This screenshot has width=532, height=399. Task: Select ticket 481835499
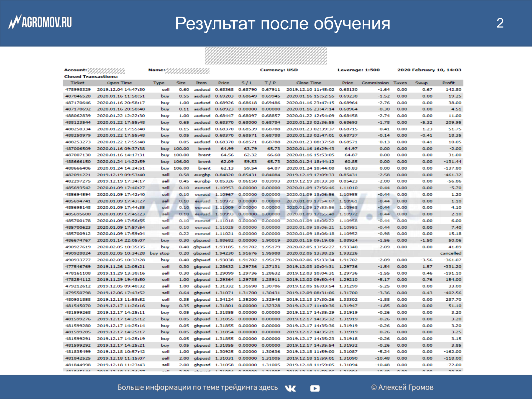coord(78,352)
